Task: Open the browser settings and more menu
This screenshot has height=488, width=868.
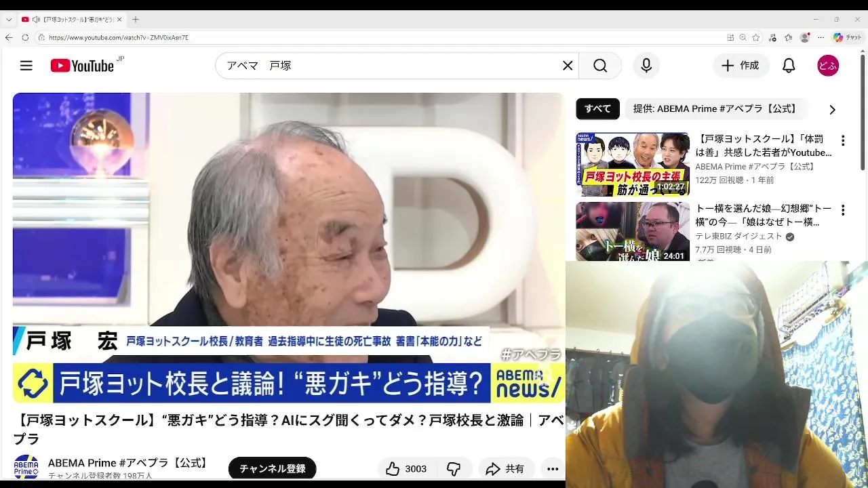Action: (821, 37)
